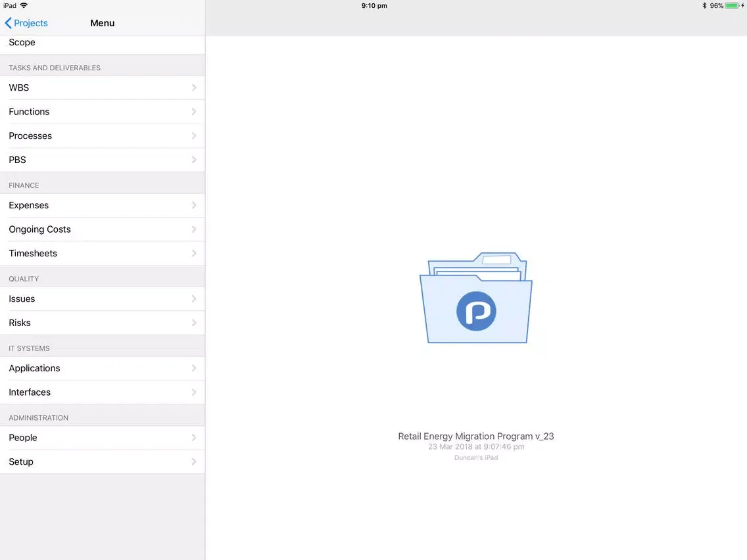This screenshot has height=560, width=747.
Task: Click the project folder icon
Action: (x=476, y=298)
